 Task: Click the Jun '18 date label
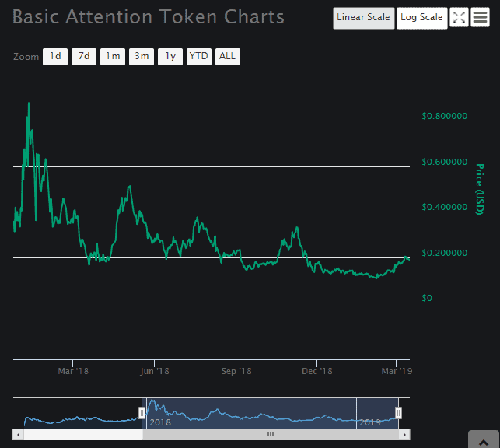pos(155,371)
